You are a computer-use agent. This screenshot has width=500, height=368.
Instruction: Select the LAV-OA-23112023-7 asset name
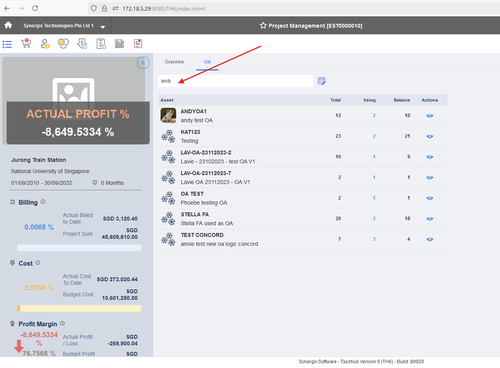tap(206, 173)
